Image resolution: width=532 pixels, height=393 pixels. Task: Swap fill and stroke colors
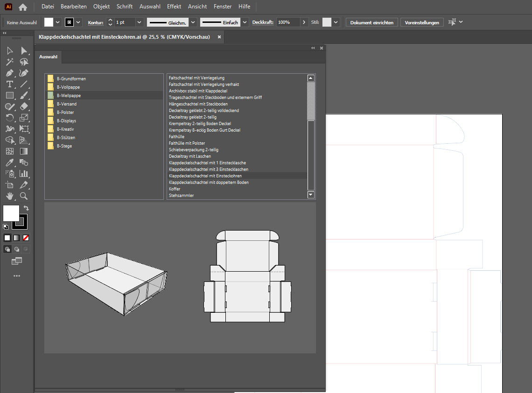point(27,208)
